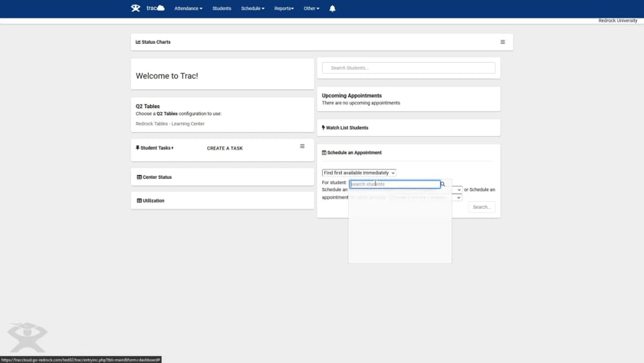
Task: Go to the Students page
Action: point(222,8)
